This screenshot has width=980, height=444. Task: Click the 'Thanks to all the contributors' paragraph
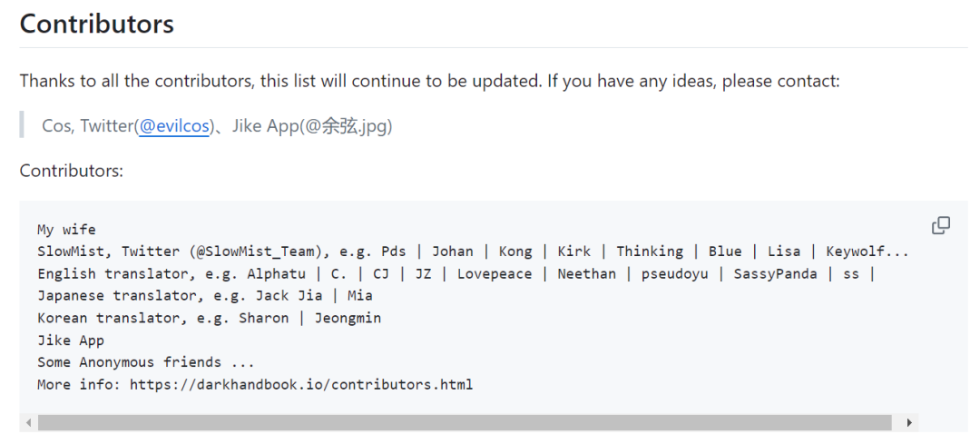[429, 82]
